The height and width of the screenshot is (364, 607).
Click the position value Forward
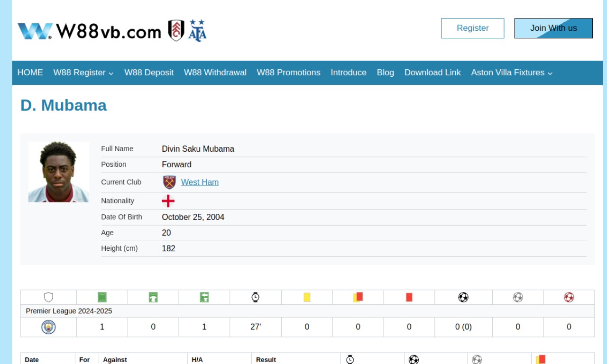[x=177, y=164]
